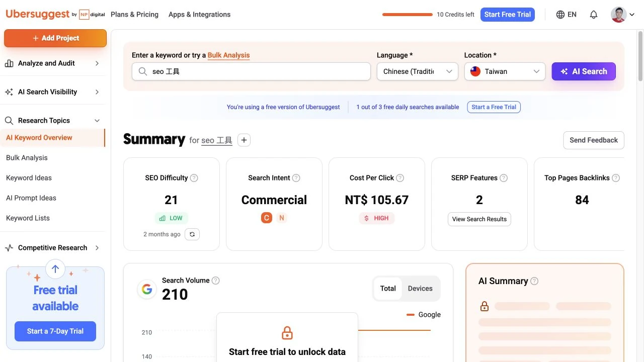The image size is (644, 362).
Task: Select AI Keyword Overview in sidebar
Action: click(x=52, y=138)
